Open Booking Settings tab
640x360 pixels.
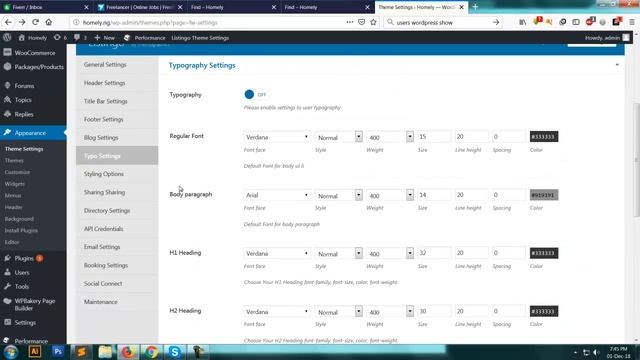pos(117,265)
